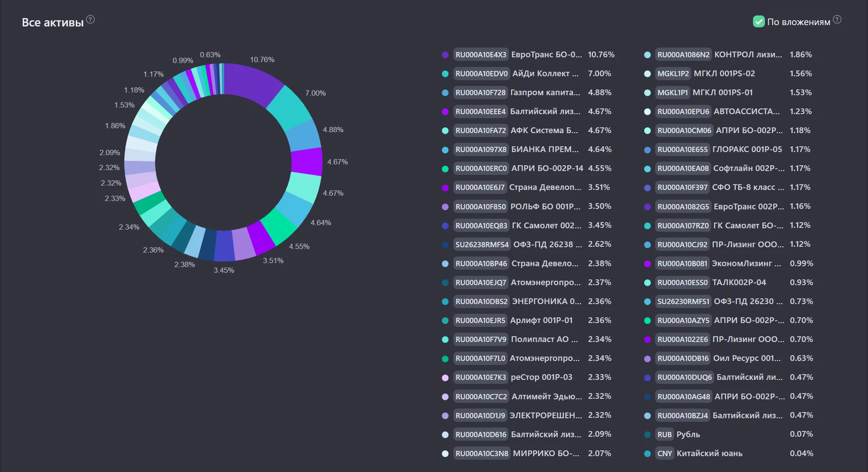Select the legend dot for MGKL1P2

tap(647, 74)
